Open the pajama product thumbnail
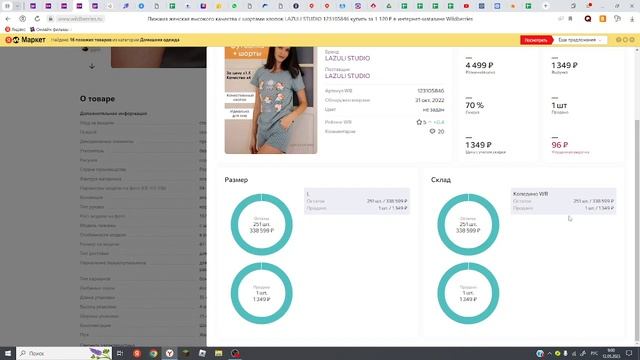Viewport: 640px width, 360px height. [271, 100]
